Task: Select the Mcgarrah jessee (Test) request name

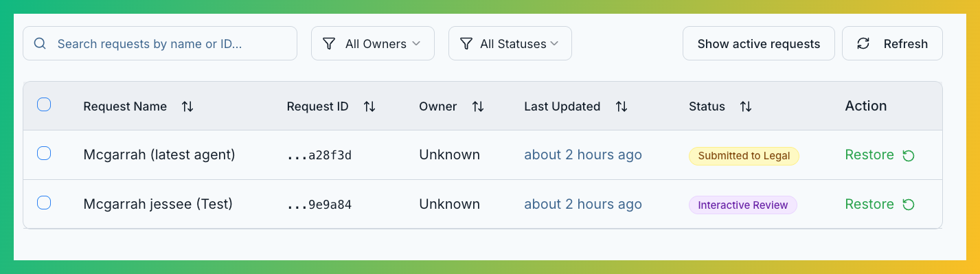Action: [x=158, y=204]
